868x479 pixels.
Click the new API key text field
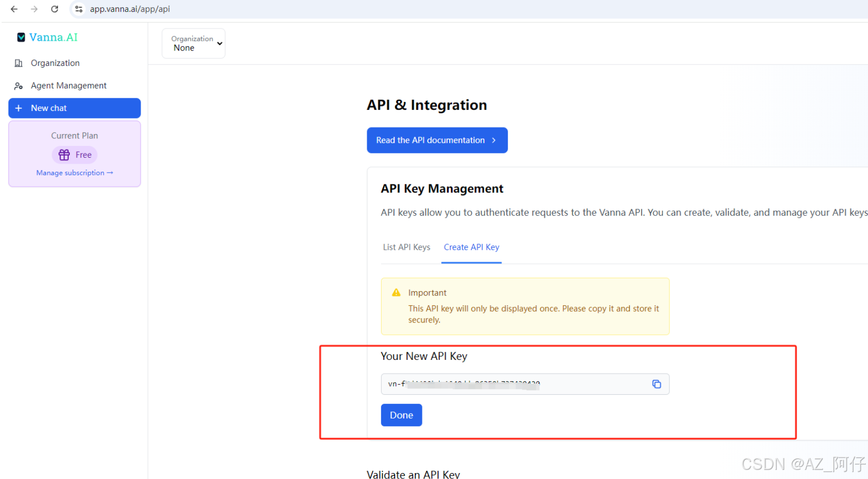coord(525,384)
